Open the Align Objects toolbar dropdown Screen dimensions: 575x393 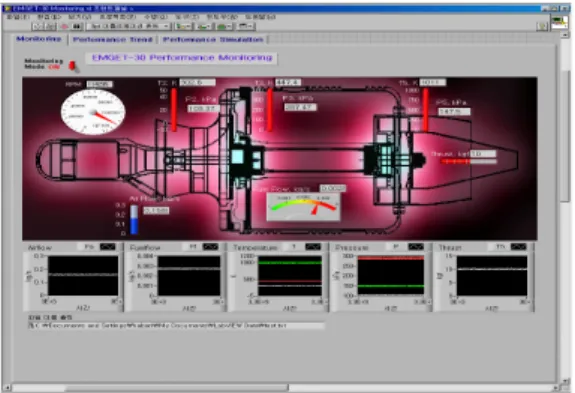(x=183, y=26)
